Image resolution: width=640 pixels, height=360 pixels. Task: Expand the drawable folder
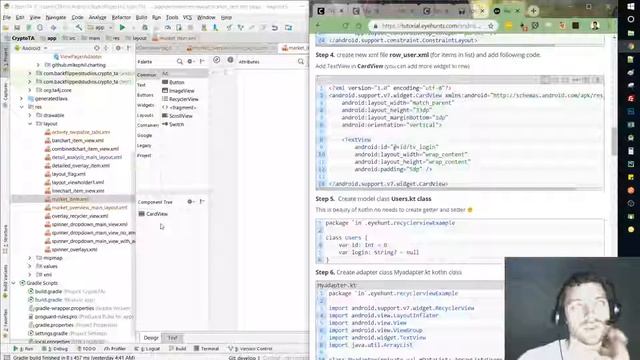pos(30,115)
